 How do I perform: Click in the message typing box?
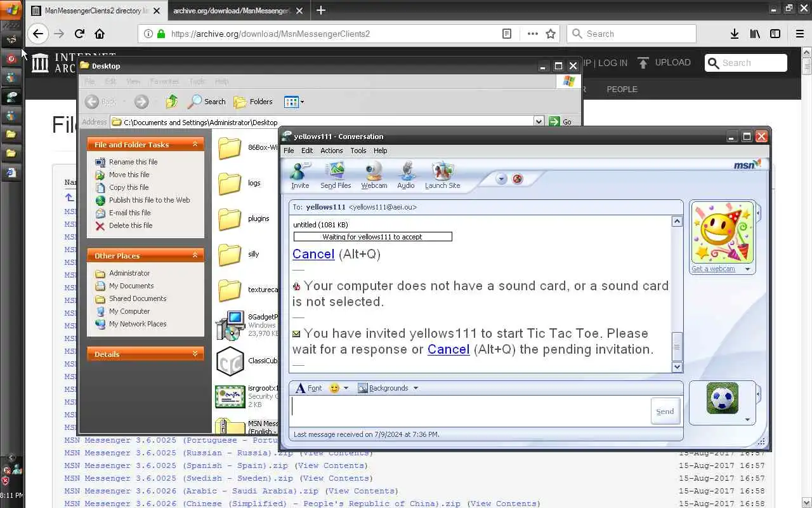click(469, 411)
